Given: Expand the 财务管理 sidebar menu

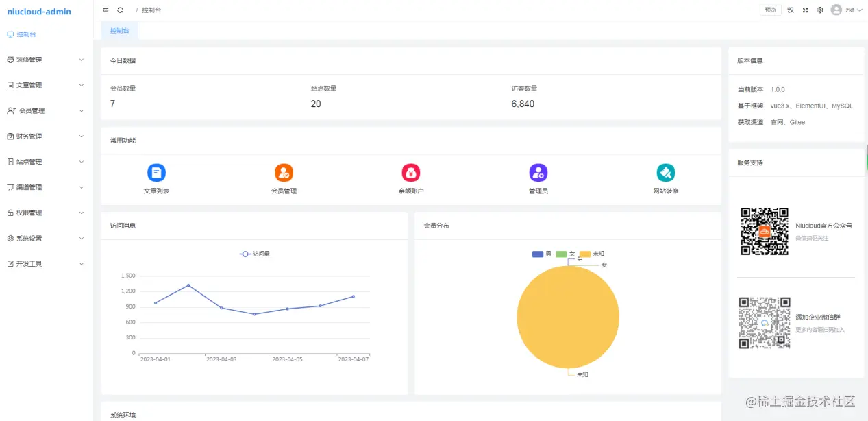Looking at the screenshot, I should click(46, 136).
